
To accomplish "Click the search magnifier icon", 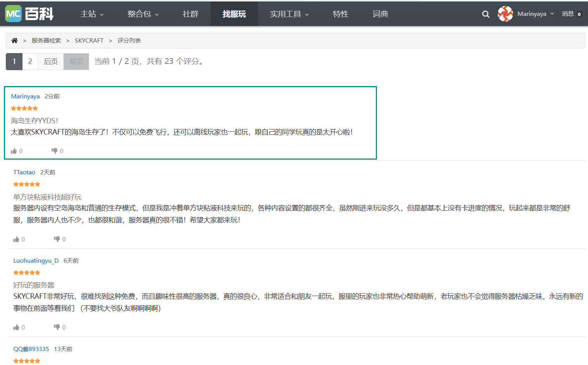I will pos(486,14).
